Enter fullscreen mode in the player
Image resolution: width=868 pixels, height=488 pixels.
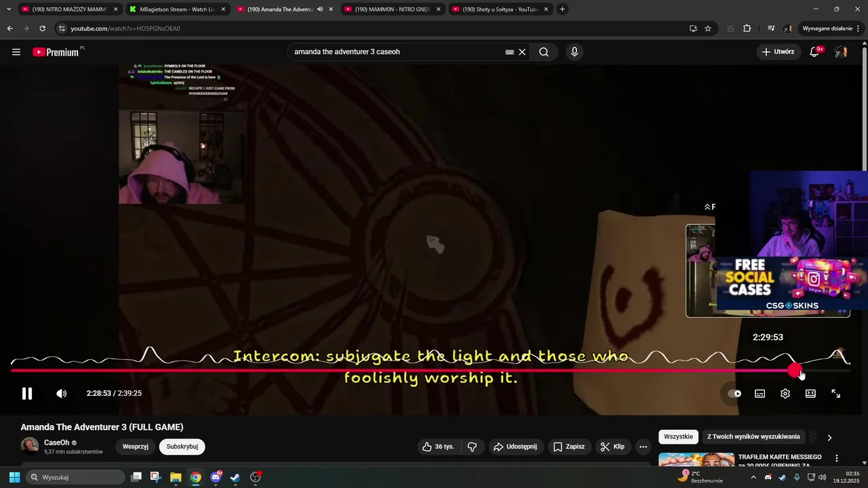click(836, 393)
